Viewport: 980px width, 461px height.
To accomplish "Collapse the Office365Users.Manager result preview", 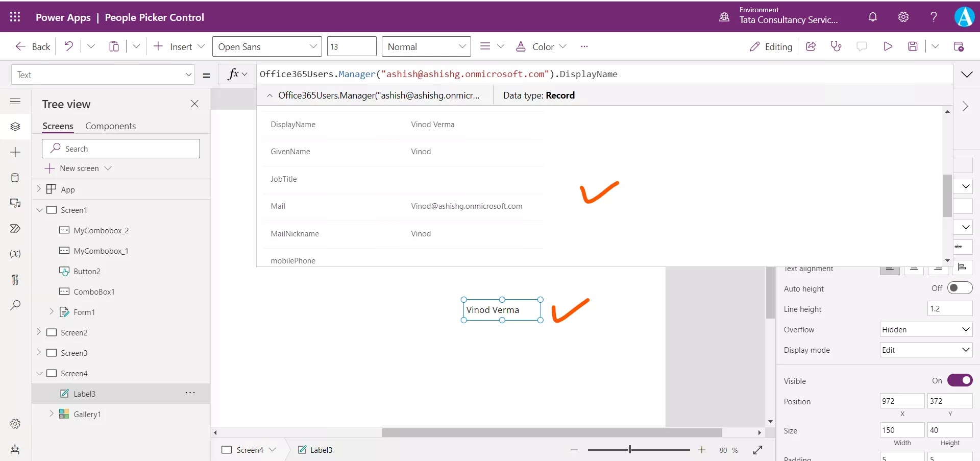I will 269,95.
